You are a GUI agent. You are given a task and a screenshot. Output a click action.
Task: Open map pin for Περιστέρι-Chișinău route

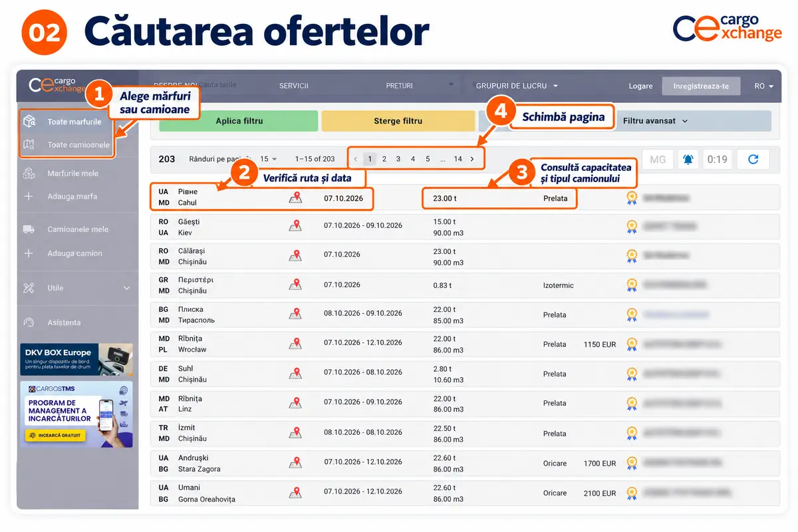point(295,285)
